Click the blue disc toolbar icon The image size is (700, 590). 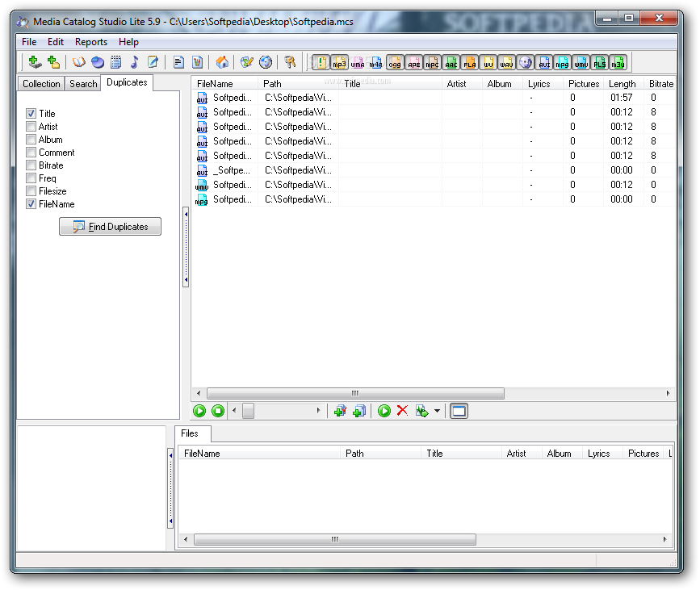coord(98,62)
